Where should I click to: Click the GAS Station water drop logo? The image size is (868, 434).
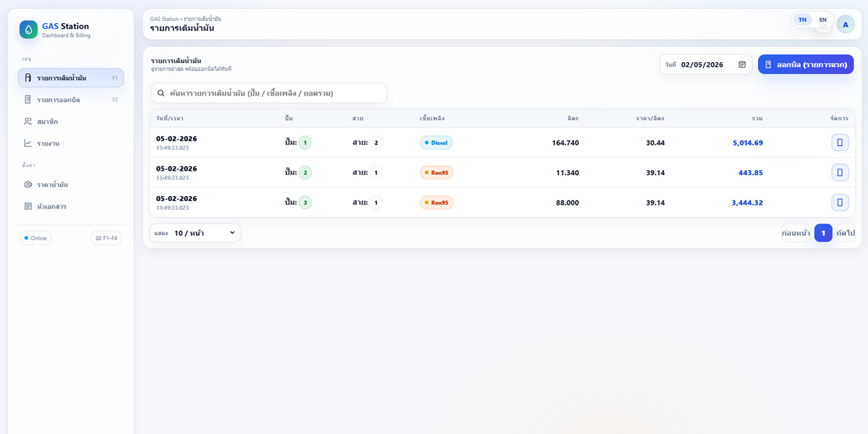coord(28,30)
